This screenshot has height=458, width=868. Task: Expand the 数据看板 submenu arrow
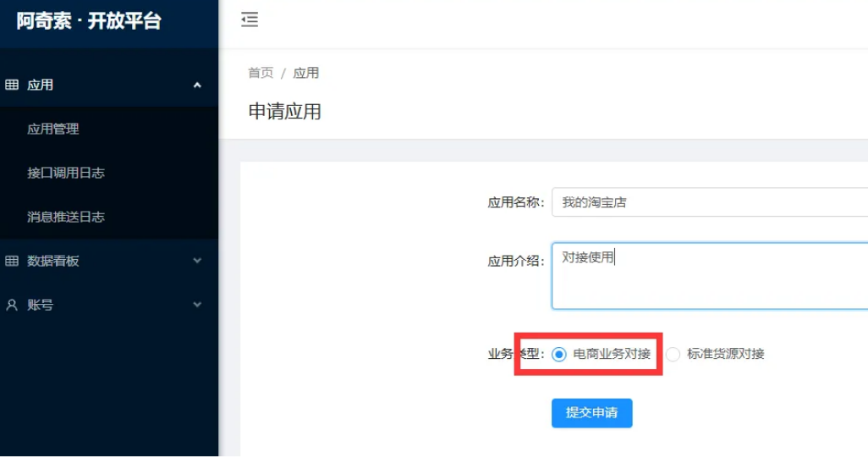pos(197,261)
